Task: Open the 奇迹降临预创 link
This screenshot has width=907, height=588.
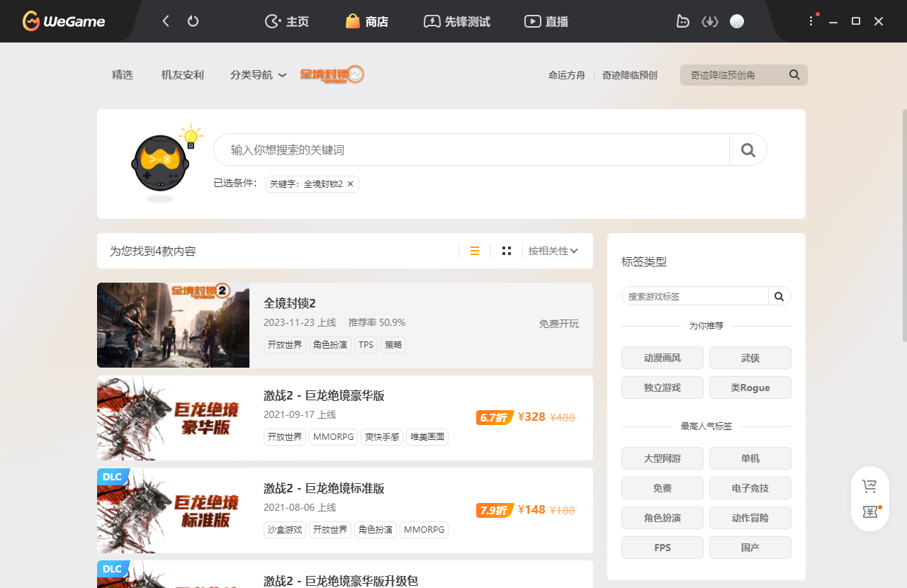Action: click(x=630, y=75)
